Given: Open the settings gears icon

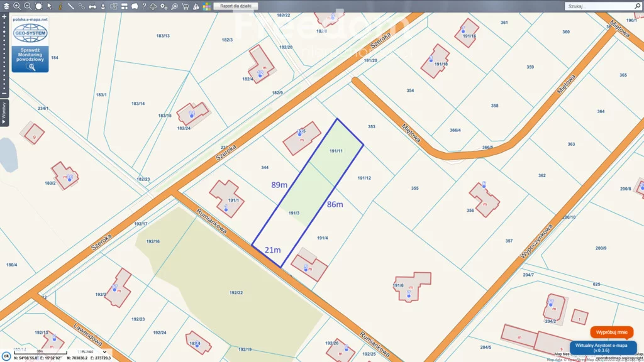Looking at the screenshot, I should click(x=164, y=6).
